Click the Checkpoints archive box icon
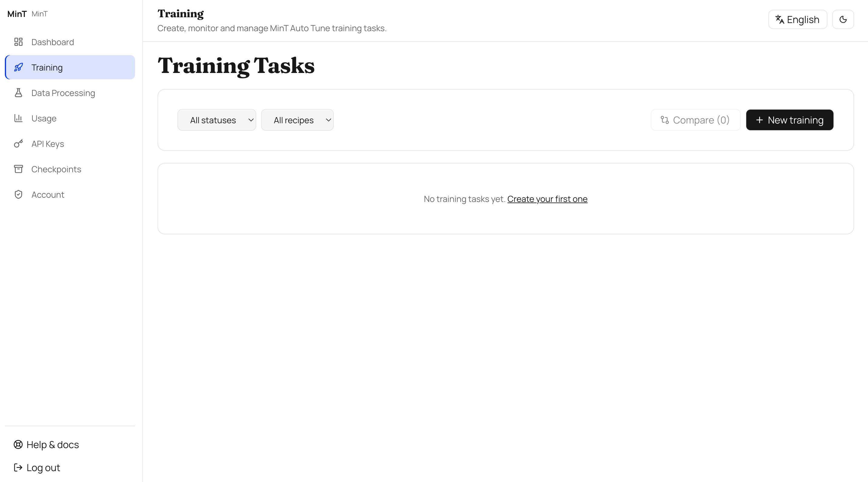This screenshot has height=482, width=868. tap(18, 169)
